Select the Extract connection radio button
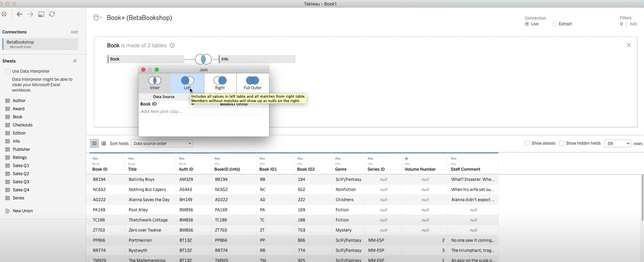 coord(555,24)
